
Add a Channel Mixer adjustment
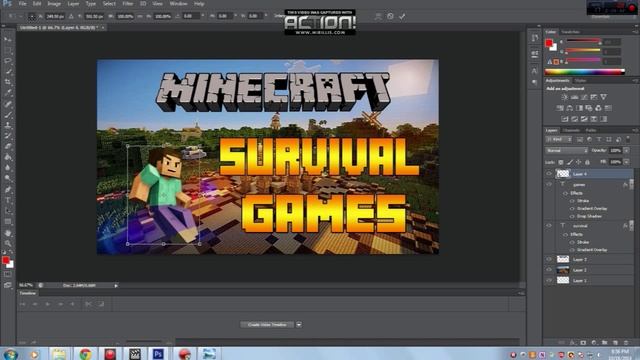click(598, 108)
